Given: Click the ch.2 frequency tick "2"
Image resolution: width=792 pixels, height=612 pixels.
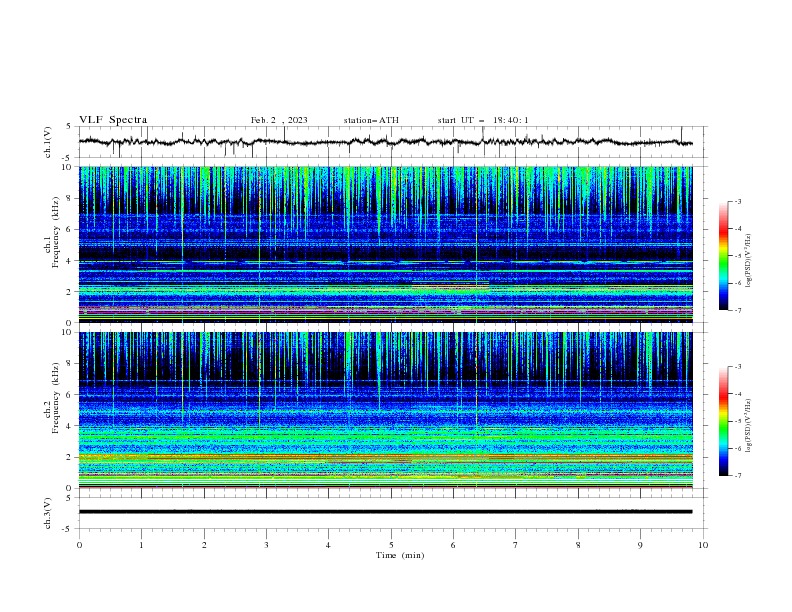Looking at the screenshot, I should (70, 457).
